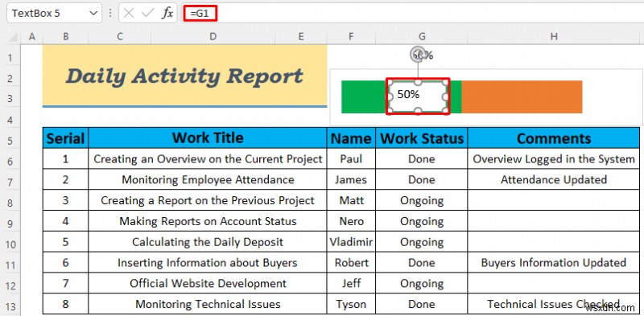
Task: Select the 50% text box on chart
Action: click(x=418, y=96)
